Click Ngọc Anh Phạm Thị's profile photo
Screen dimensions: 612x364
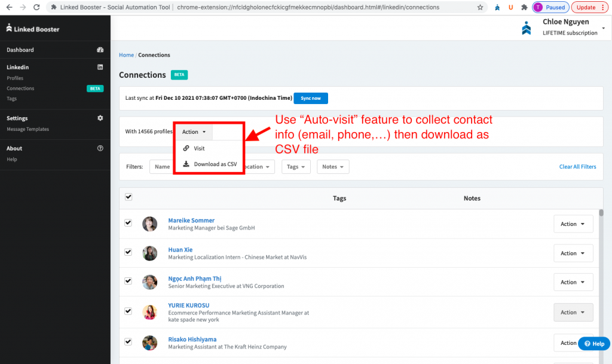[x=149, y=282]
